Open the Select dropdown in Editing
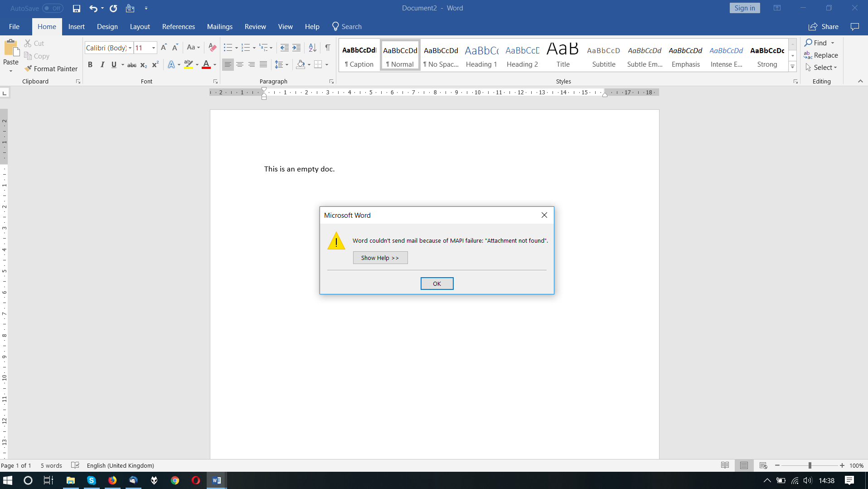Viewport: 868px width, 489px height. click(821, 67)
